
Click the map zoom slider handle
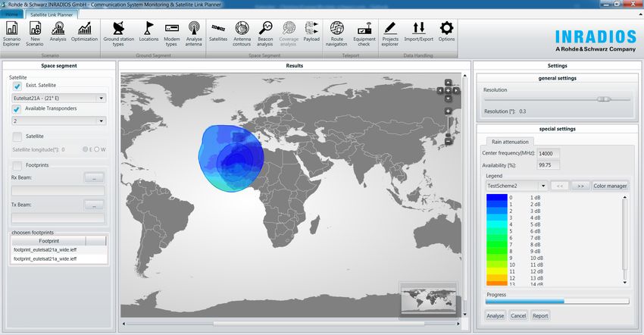point(448,135)
